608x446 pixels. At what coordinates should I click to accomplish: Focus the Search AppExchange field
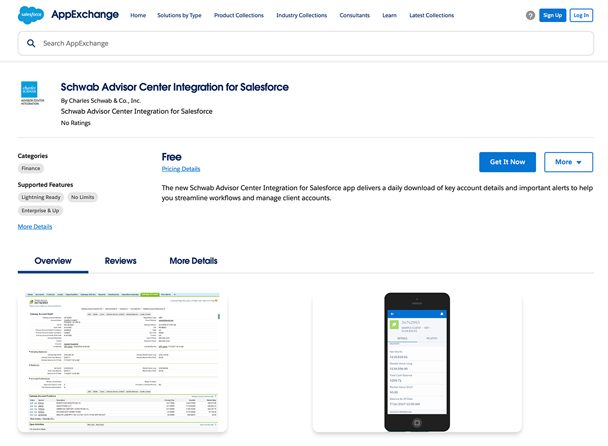pyautogui.click(x=306, y=43)
